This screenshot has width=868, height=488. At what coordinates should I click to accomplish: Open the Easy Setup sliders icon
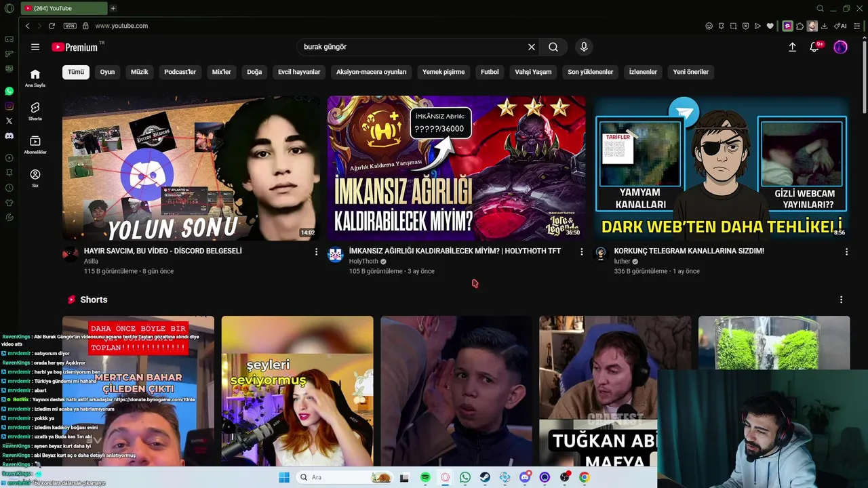(857, 26)
